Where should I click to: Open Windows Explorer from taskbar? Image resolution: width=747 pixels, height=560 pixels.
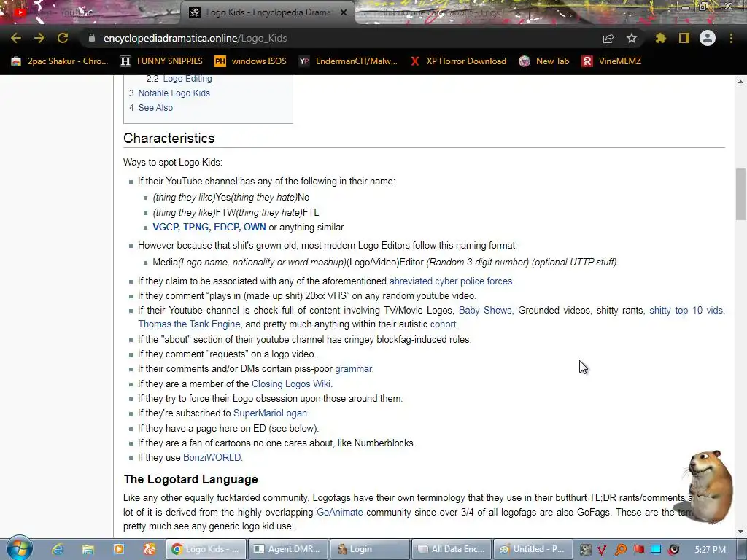pyautogui.click(x=88, y=549)
